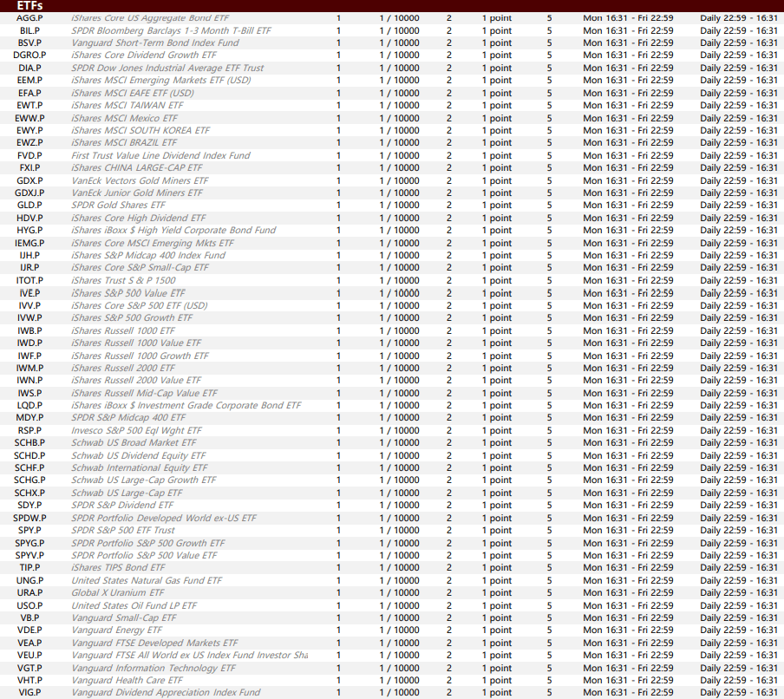Select the BSV.P ticker
784x699 pixels.
point(29,43)
